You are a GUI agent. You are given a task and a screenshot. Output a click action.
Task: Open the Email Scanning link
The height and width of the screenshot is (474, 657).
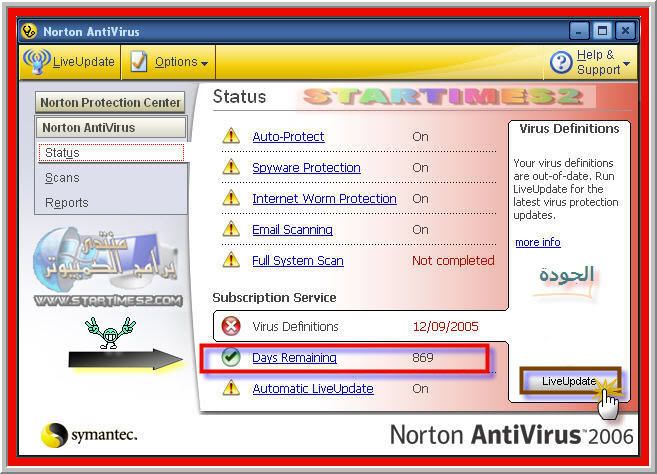click(292, 230)
